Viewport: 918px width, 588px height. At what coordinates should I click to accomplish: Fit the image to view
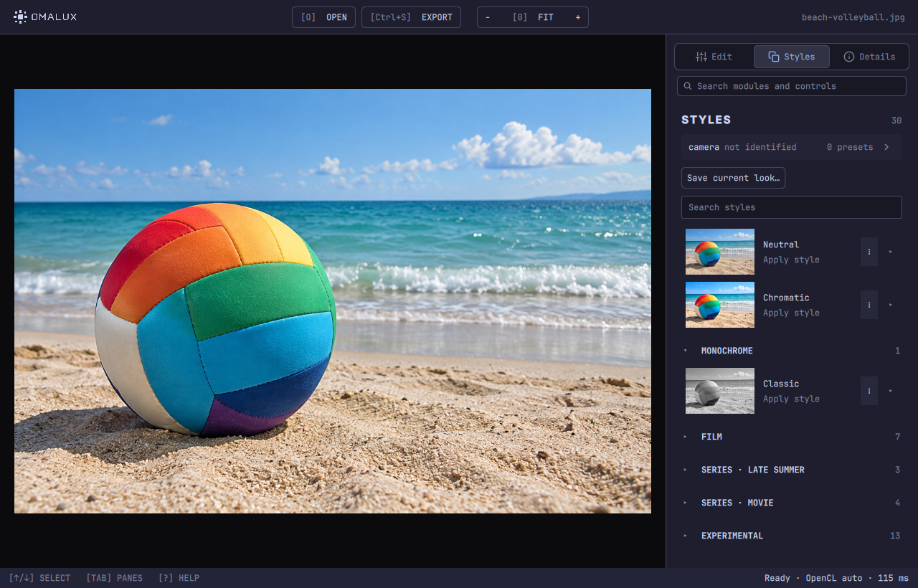pos(533,17)
